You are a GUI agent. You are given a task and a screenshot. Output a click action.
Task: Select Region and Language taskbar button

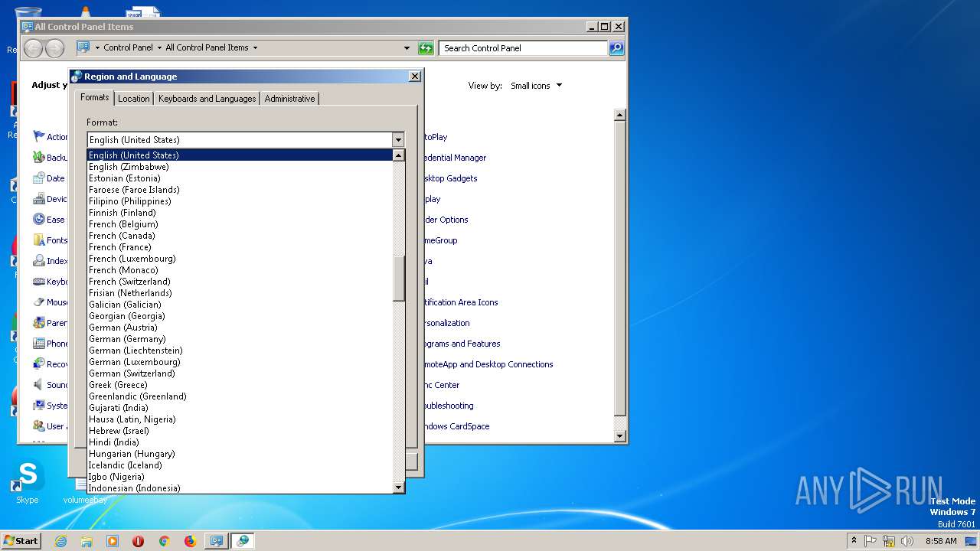tap(243, 541)
